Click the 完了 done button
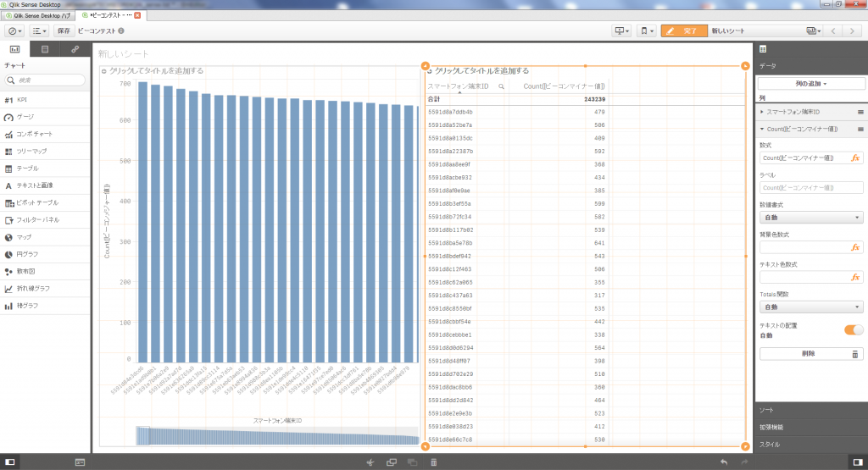Screen dimensions: 868x470 [683, 30]
